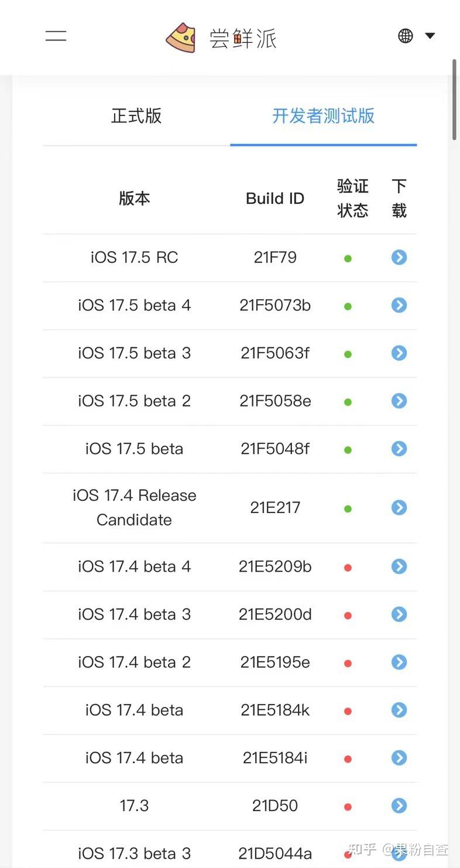Screen dimensions: 460x868
Task: Click the red dot for iOS 17.3 beta 3
Action: [x=348, y=854]
